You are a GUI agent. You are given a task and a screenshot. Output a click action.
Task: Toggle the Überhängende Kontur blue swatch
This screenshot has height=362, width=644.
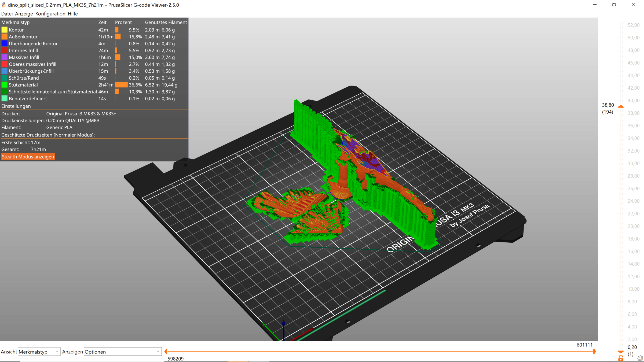tap(5, 43)
